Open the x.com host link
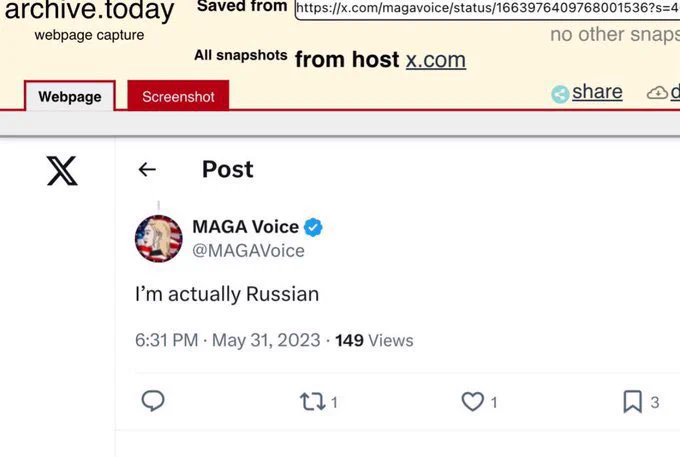The height and width of the screenshot is (457, 680). pos(436,60)
